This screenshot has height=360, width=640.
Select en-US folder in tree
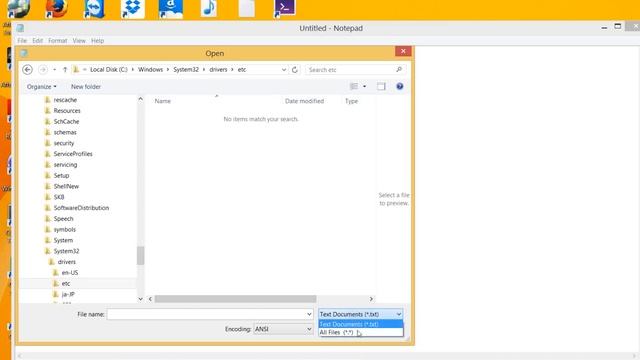click(x=70, y=273)
